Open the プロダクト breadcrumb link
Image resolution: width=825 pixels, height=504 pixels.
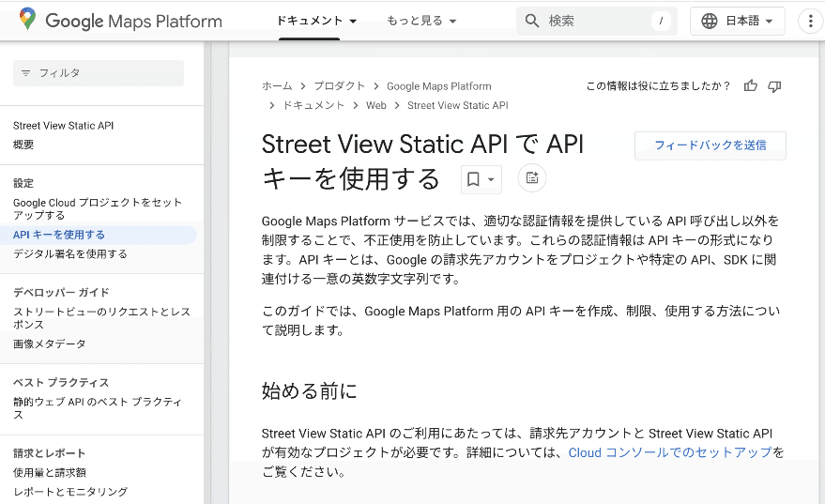point(340,86)
